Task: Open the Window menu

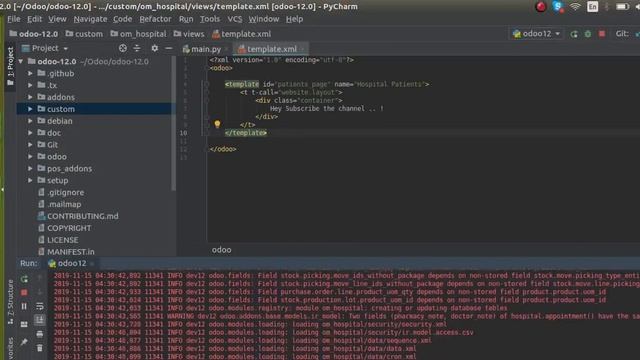Action: click(264, 19)
